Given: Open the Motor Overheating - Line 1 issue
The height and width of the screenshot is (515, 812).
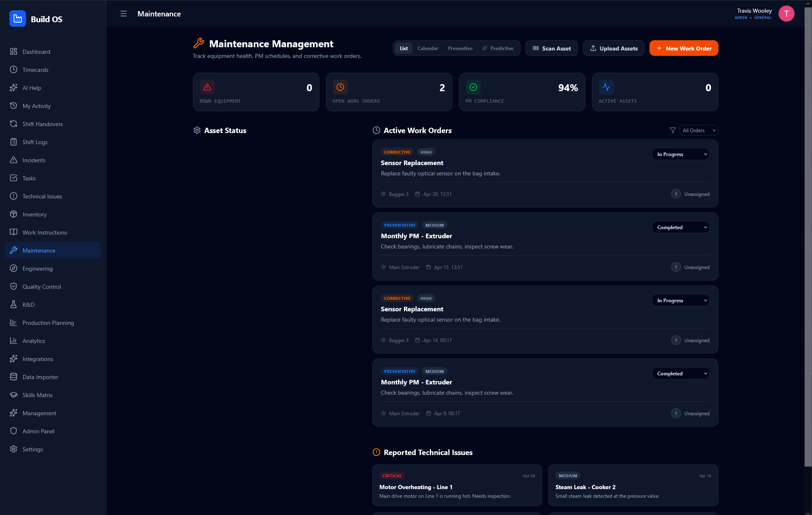Looking at the screenshot, I should click(457, 485).
